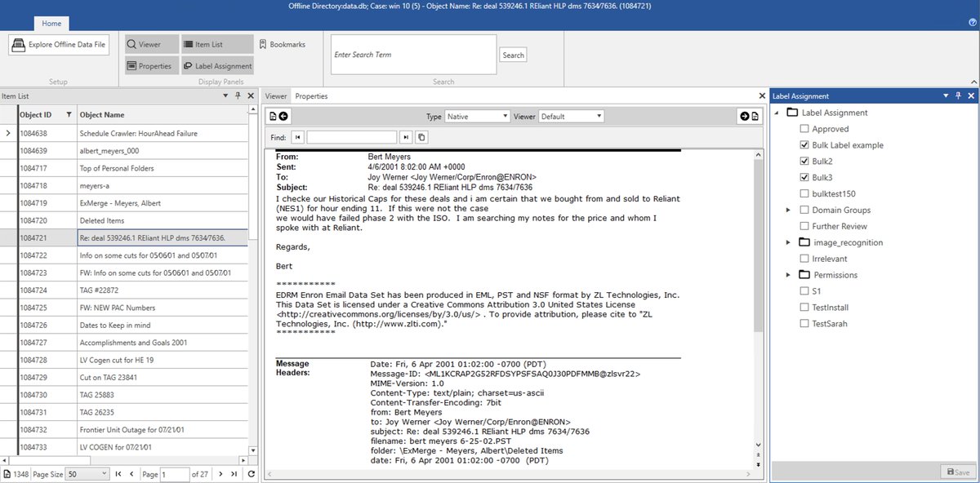Open help icon in title bar
980x483 pixels.
coord(972,22)
